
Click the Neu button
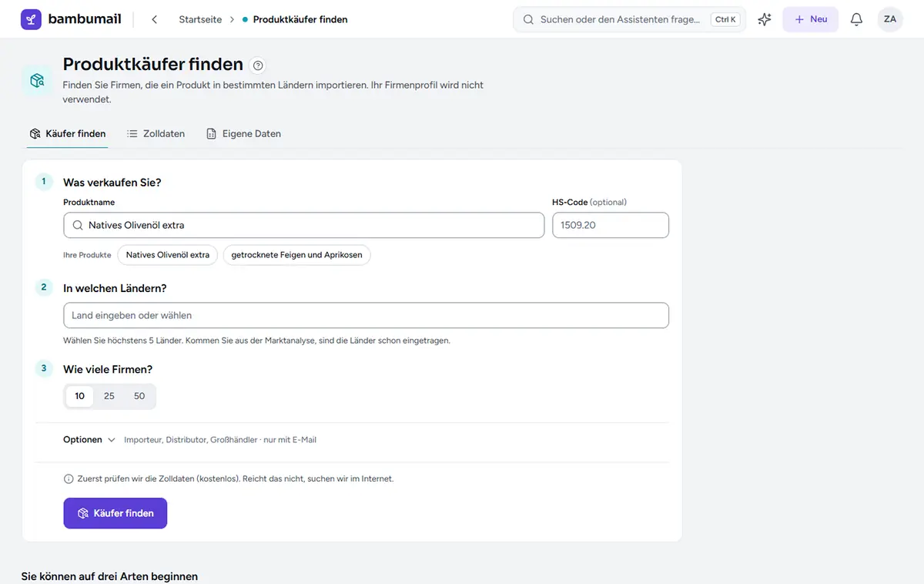click(810, 19)
